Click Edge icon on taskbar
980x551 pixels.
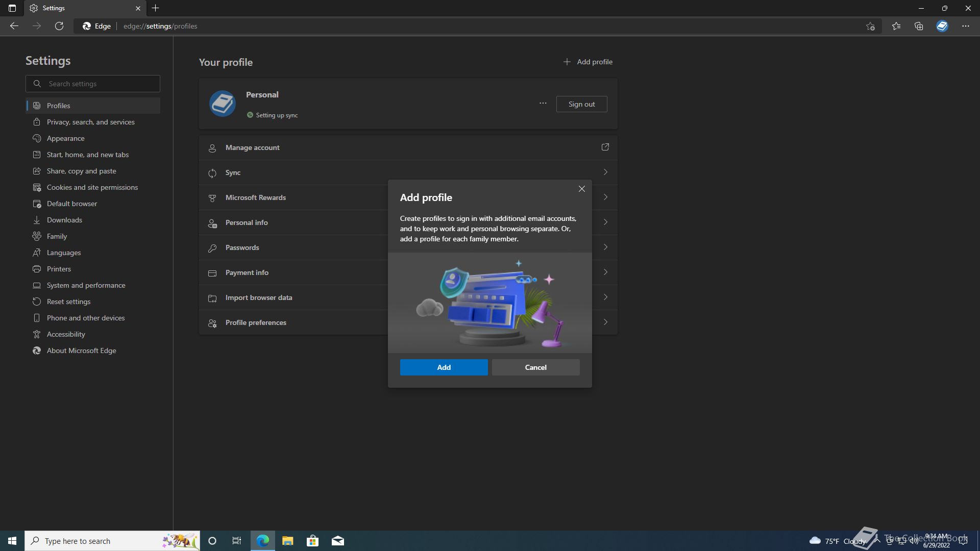(262, 541)
